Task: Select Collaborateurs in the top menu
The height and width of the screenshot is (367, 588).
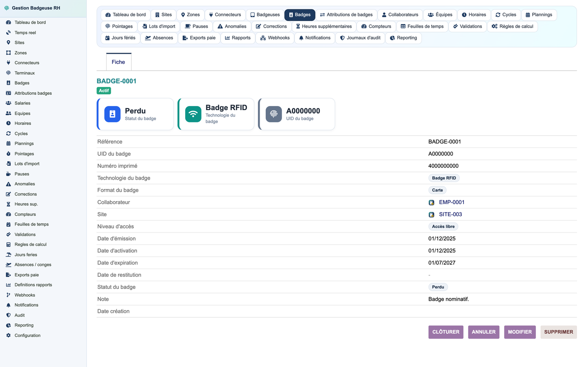Action: 400,15
